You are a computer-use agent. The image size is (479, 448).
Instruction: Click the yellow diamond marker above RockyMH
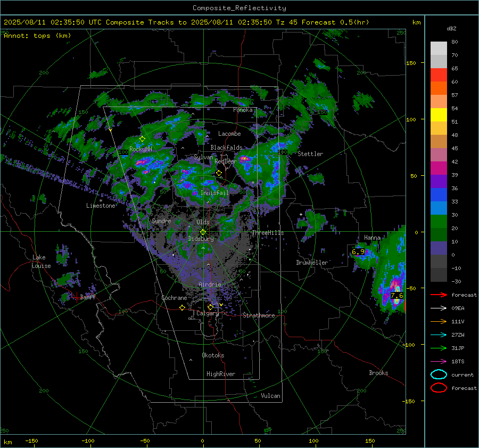(142, 139)
